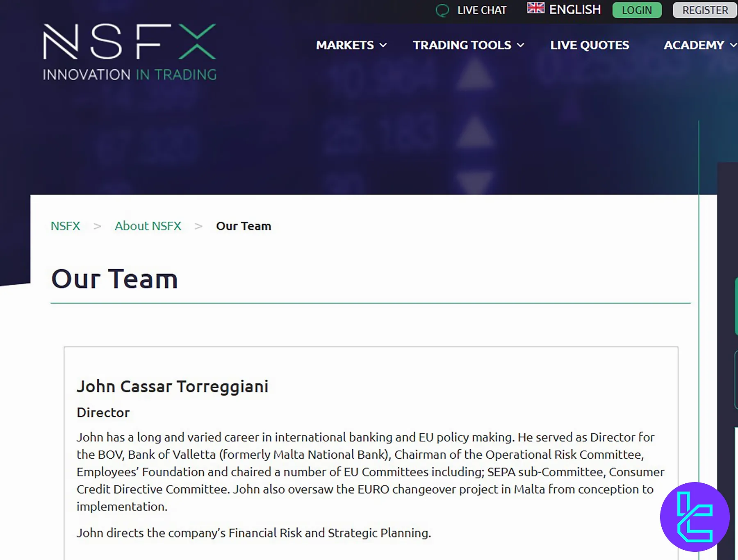Image resolution: width=738 pixels, height=560 pixels.
Task: Click the NSFX breadcrumb link
Action: (x=65, y=226)
